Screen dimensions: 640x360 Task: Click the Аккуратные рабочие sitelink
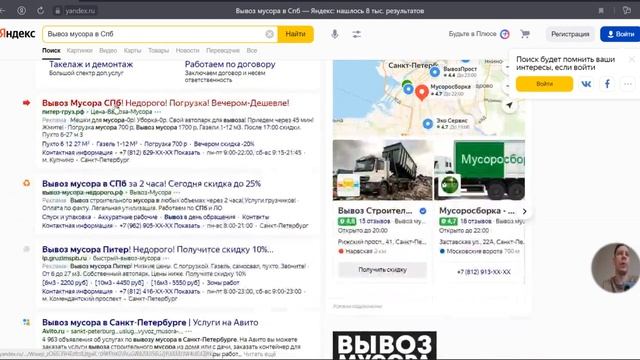(x=128, y=217)
